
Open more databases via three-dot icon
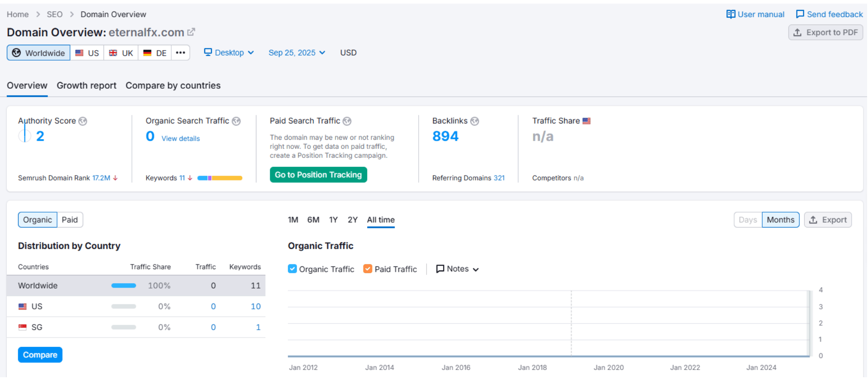coord(180,53)
